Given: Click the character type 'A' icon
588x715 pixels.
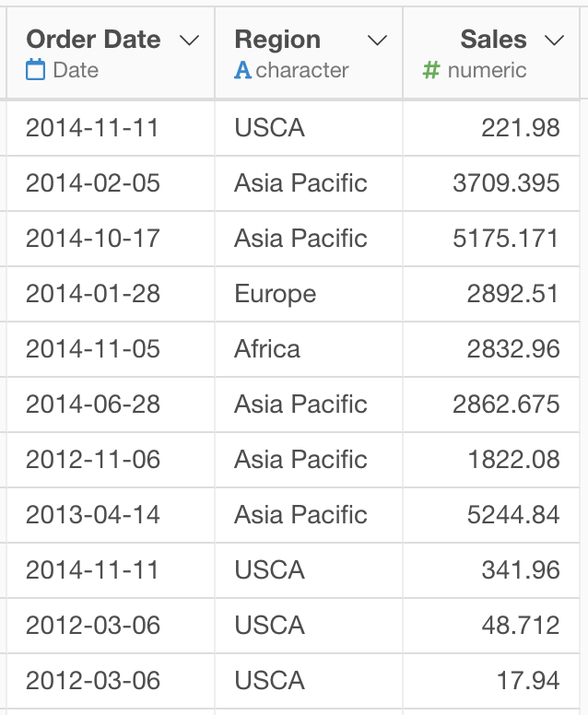Looking at the screenshot, I should click(x=242, y=70).
